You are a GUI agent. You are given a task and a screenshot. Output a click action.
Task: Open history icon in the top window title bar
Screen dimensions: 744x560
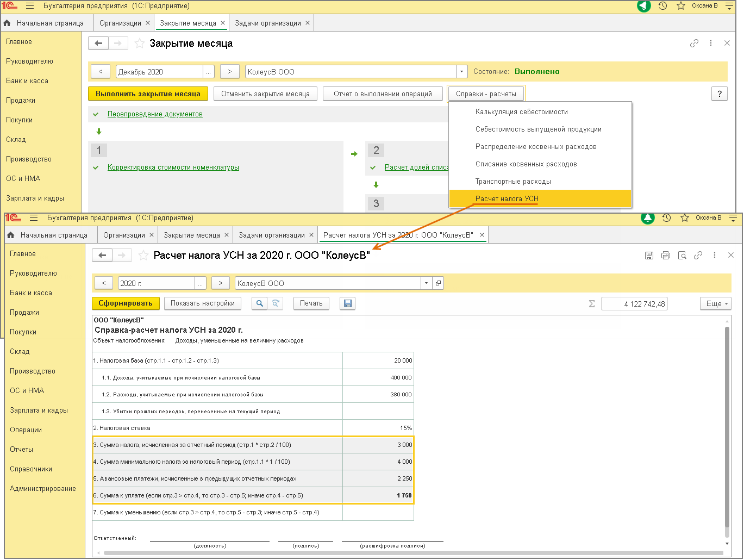tap(662, 6)
